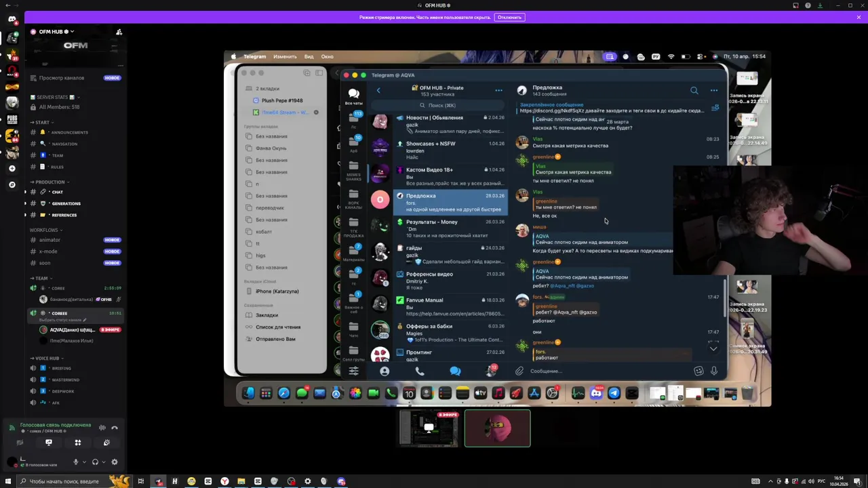Open server icon with 31 notification badge

(12, 56)
